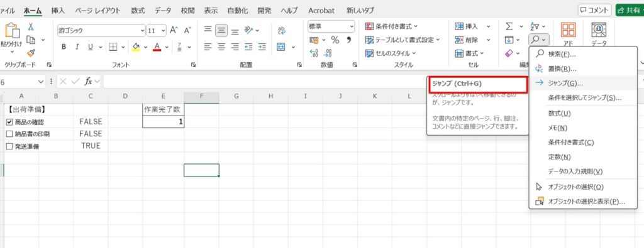This screenshot has height=248, width=644.
Task: Choose 検索(F)... from the menu
Action: [583, 54]
